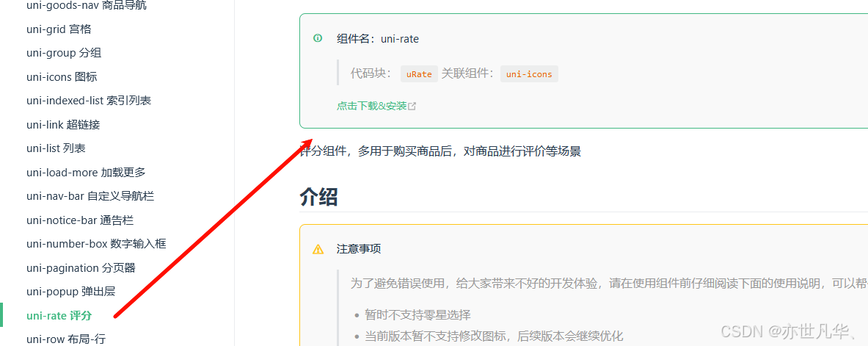Viewport: 868px width, 346px height.
Task: Open uni-grid 宫格 sidebar entry
Action: tap(59, 29)
